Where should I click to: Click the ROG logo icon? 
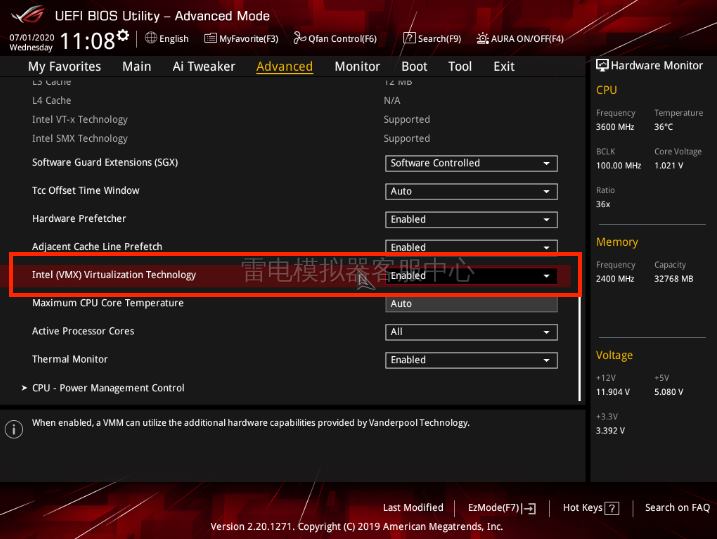(x=27, y=15)
